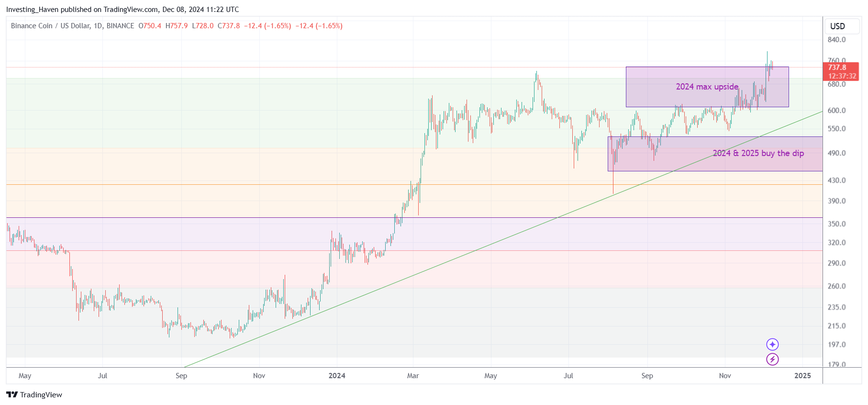Click the 2025 year label on time axis
The height and width of the screenshot is (405, 868).
click(x=802, y=376)
